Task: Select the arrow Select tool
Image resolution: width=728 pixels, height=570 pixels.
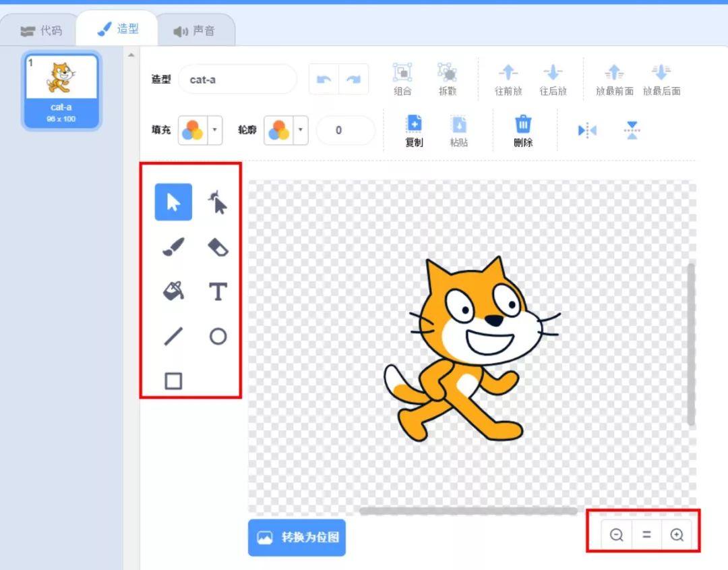Action: click(x=173, y=202)
